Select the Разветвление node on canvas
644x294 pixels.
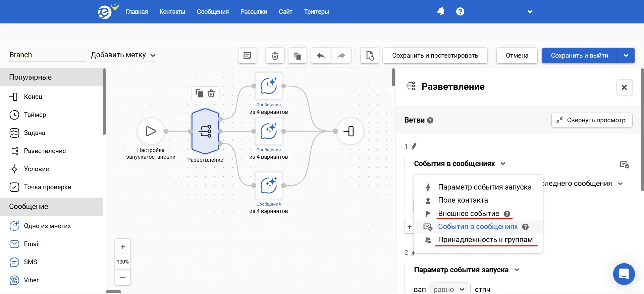pyautogui.click(x=205, y=131)
